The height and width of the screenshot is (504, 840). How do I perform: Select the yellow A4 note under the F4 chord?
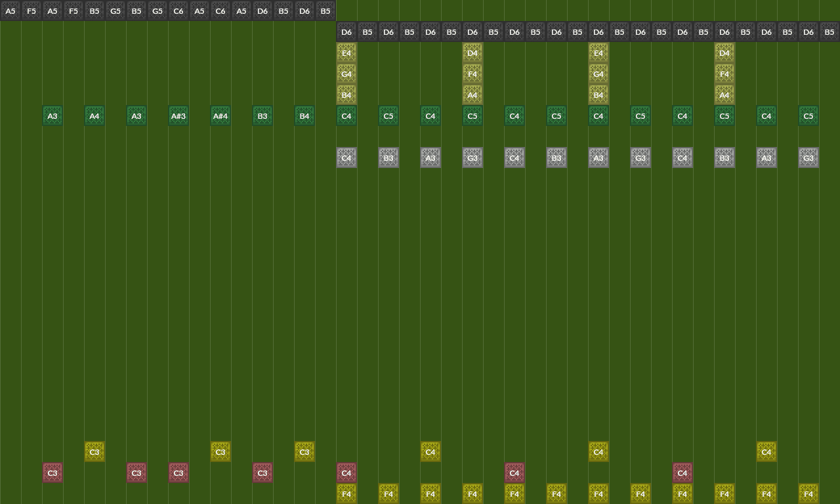[x=472, y=95]
